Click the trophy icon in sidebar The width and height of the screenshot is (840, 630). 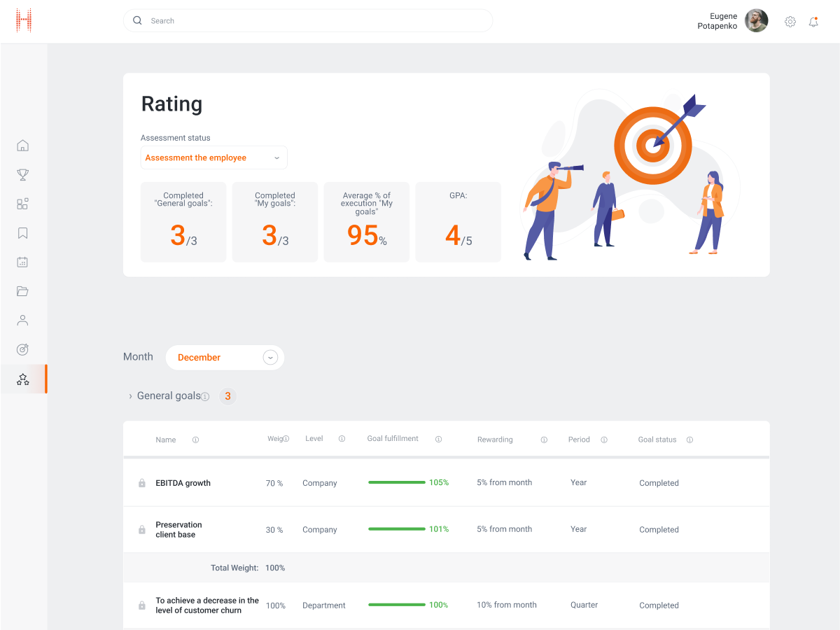coord(22,175)
